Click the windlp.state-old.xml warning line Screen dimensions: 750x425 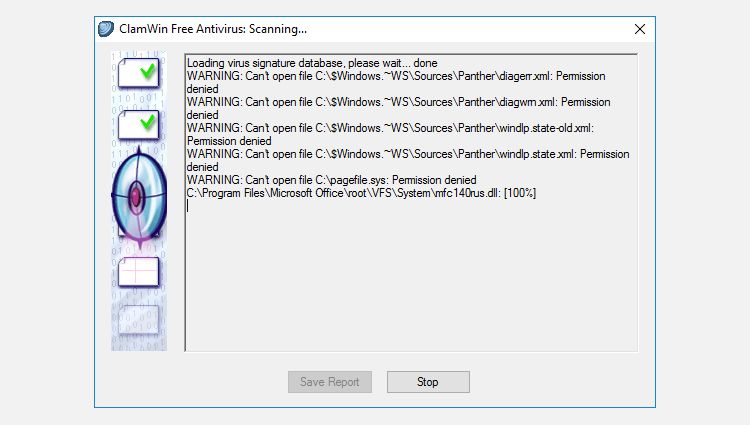click(x=390, y=134)
